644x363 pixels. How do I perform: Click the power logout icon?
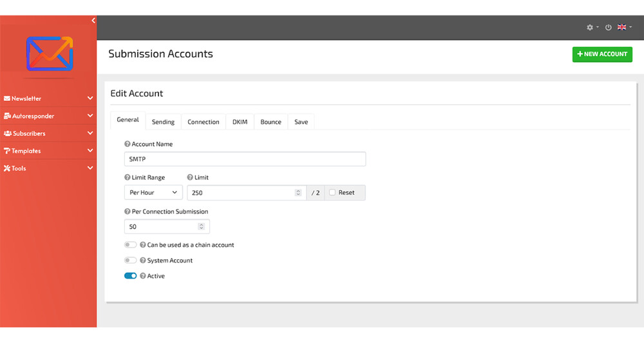(609, 27)
